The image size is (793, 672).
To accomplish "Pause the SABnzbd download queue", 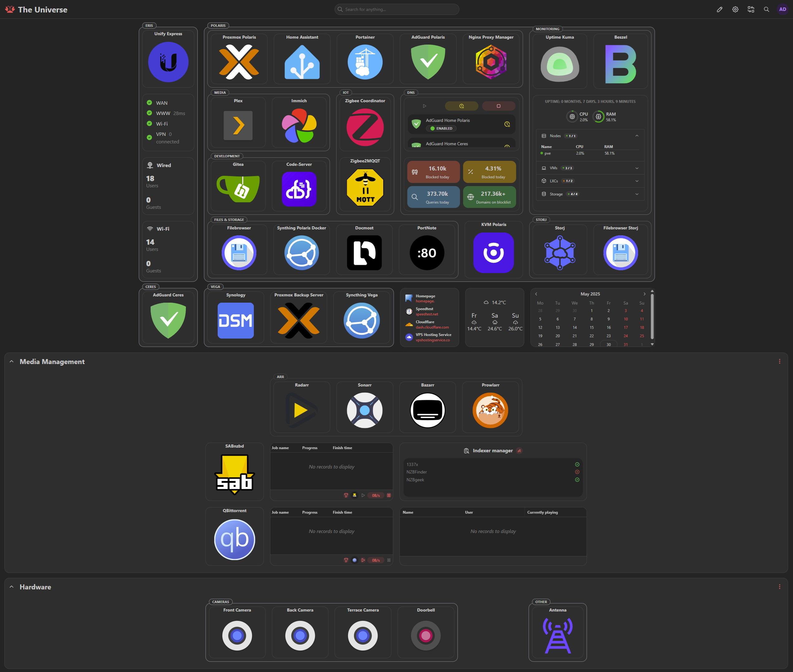I will [x=389, y=495].
